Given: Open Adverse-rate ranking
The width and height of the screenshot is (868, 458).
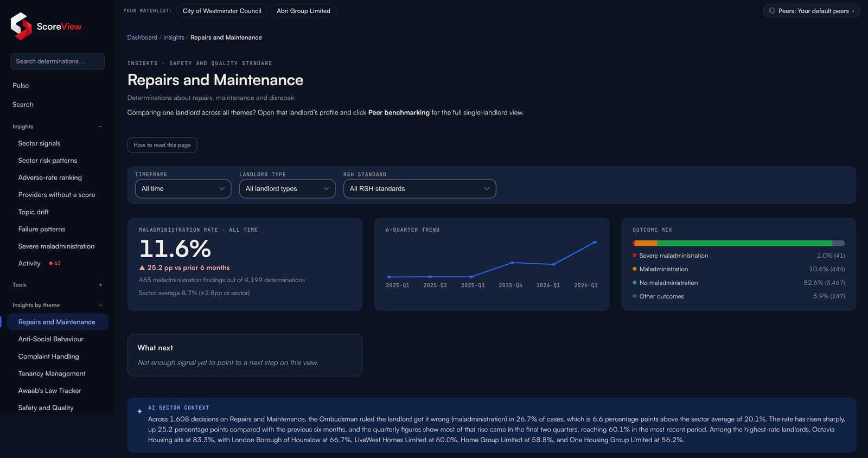Looking at the screenshot, I should pos(50,177).
